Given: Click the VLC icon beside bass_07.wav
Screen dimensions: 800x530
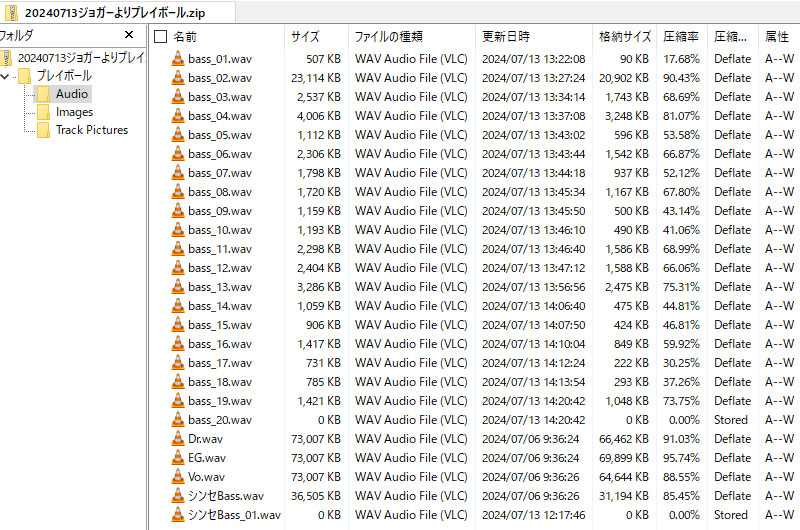Looking at the screenshot, I should point(178,173).
